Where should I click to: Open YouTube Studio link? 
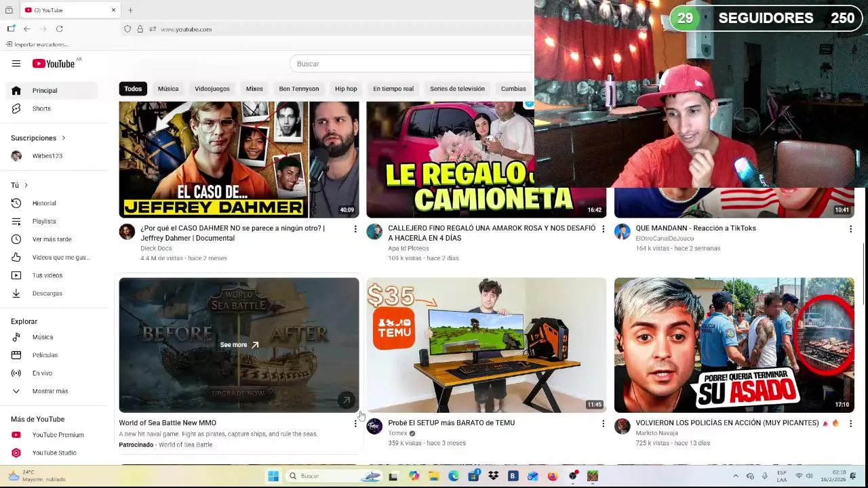pos(52,453)
